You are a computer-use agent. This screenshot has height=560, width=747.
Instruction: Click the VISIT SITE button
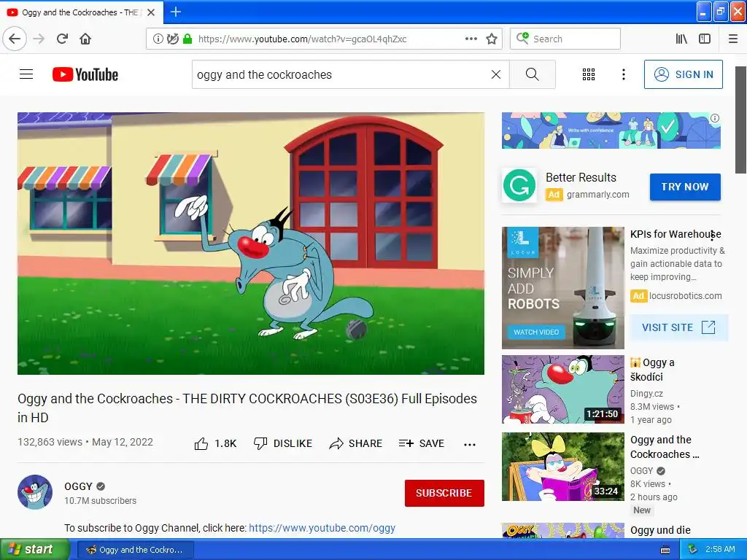[x=678, y=327]
